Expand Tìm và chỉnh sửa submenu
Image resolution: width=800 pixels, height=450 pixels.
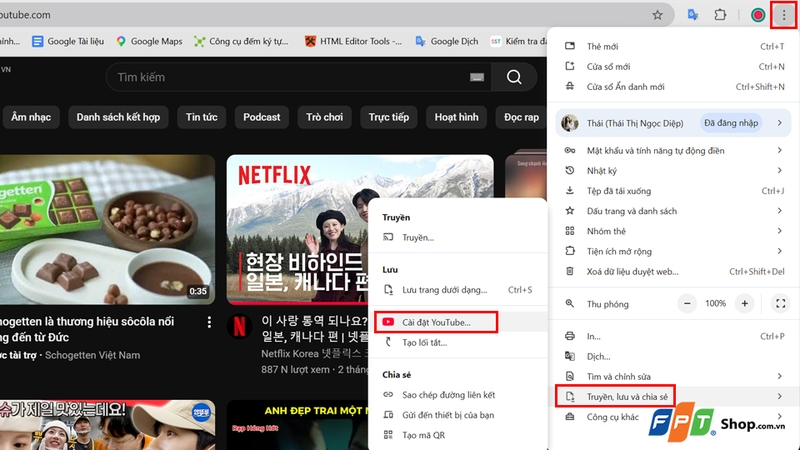(x=673, y=377)
